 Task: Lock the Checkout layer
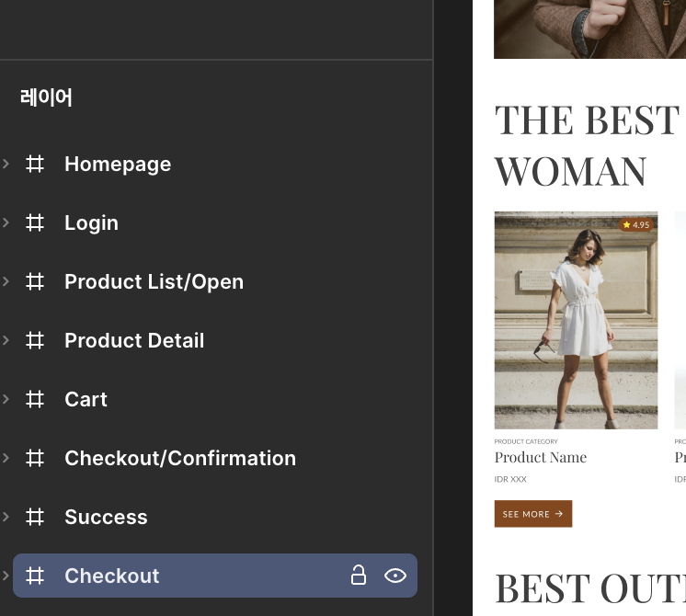359,575
